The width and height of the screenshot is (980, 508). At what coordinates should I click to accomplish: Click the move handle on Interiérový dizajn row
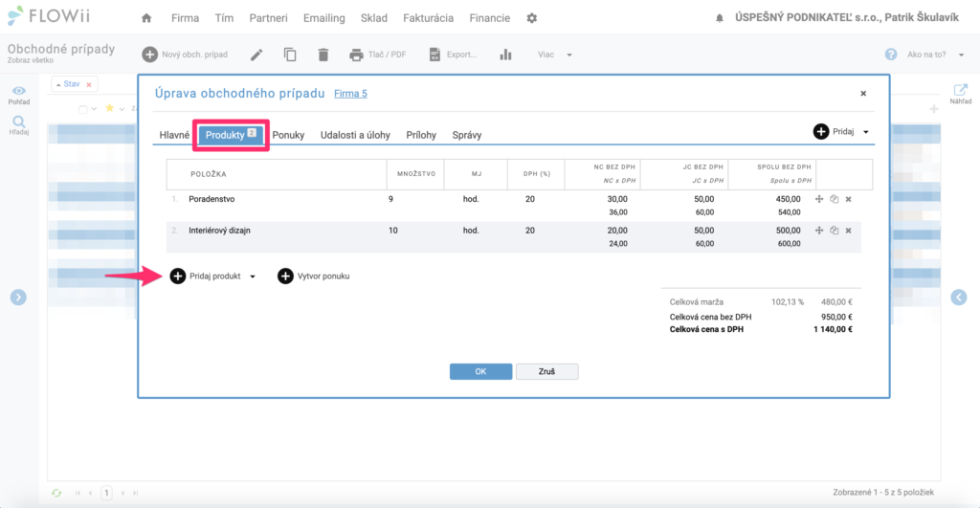pos(819,231)
